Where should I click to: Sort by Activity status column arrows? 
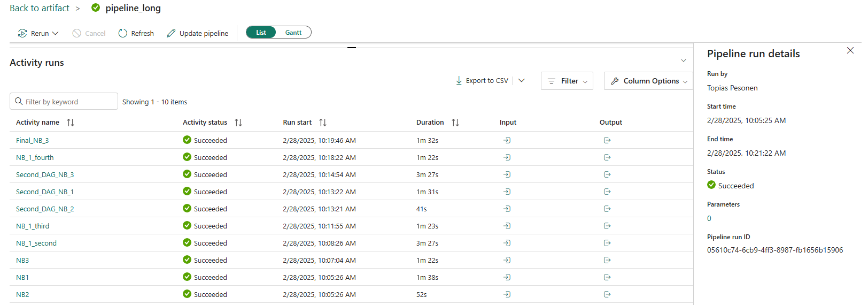click(x=238, y=123)
